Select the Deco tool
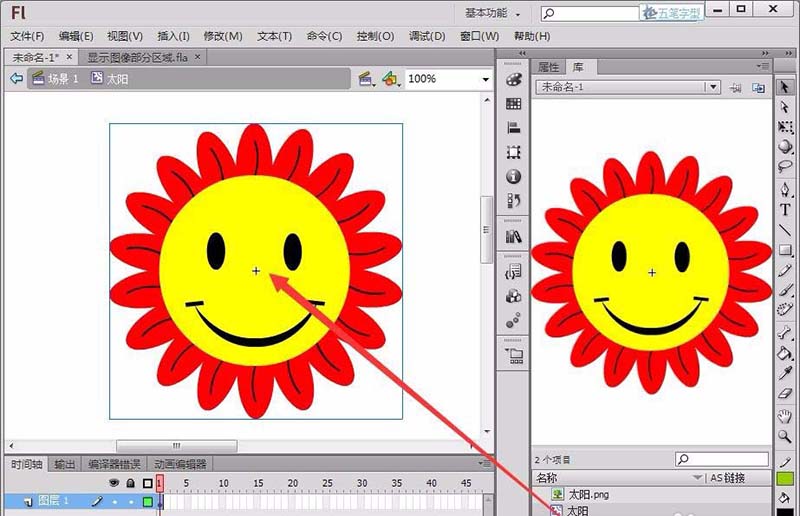800x516 pixels. (785, 309)
